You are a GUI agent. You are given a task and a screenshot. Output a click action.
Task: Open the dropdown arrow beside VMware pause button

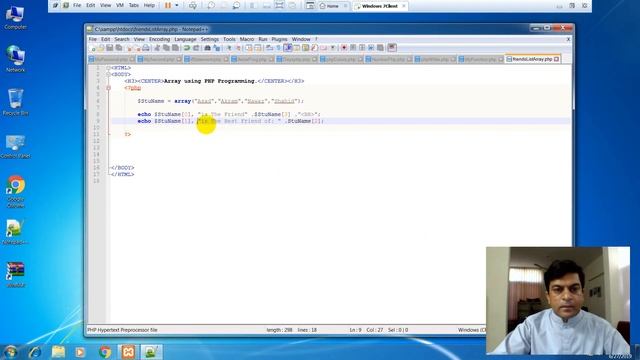(x=177, y=6)
